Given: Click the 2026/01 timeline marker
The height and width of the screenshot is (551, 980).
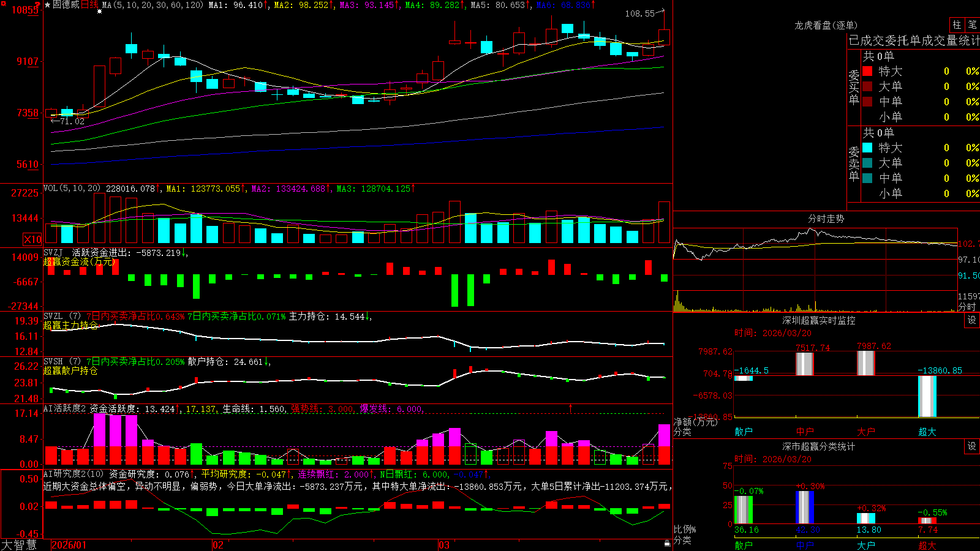Looking at the screenshot, I should (x=69, y=545).
